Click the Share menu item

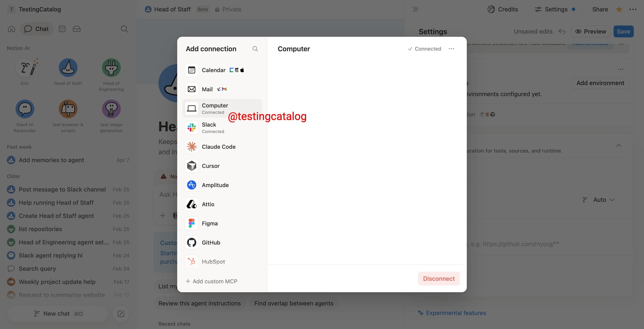(600, 9)
